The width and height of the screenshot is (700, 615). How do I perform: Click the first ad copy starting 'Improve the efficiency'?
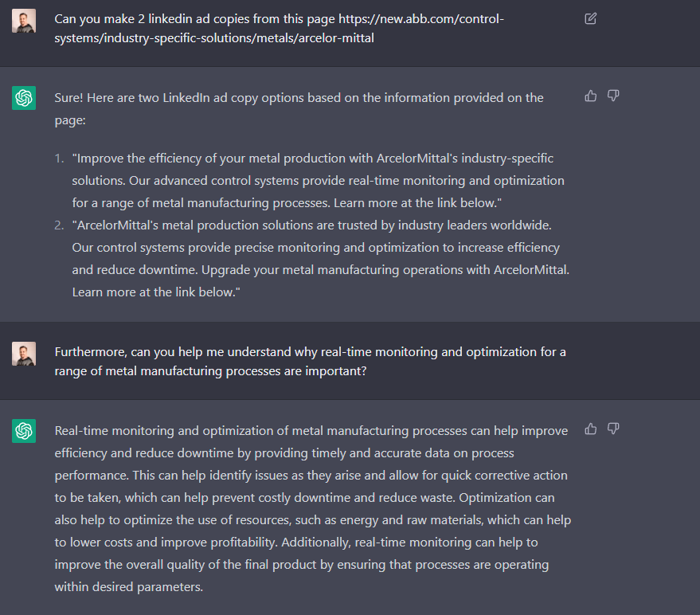[319, 180]
